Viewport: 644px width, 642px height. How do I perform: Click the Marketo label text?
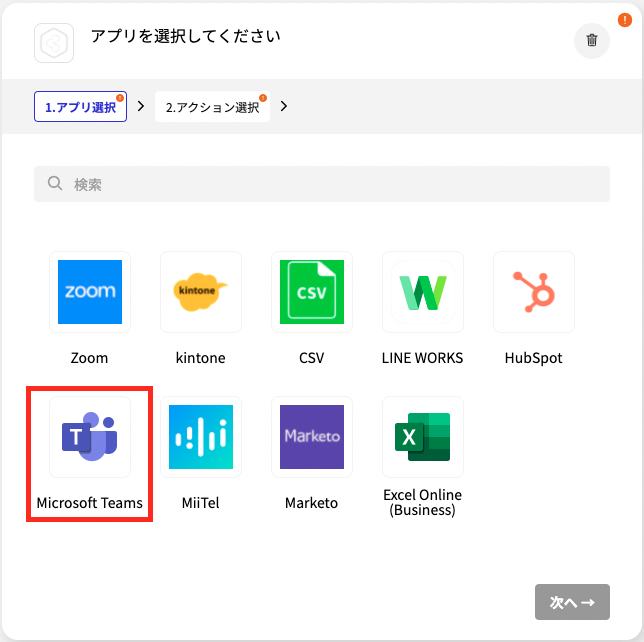click(311, 503)
